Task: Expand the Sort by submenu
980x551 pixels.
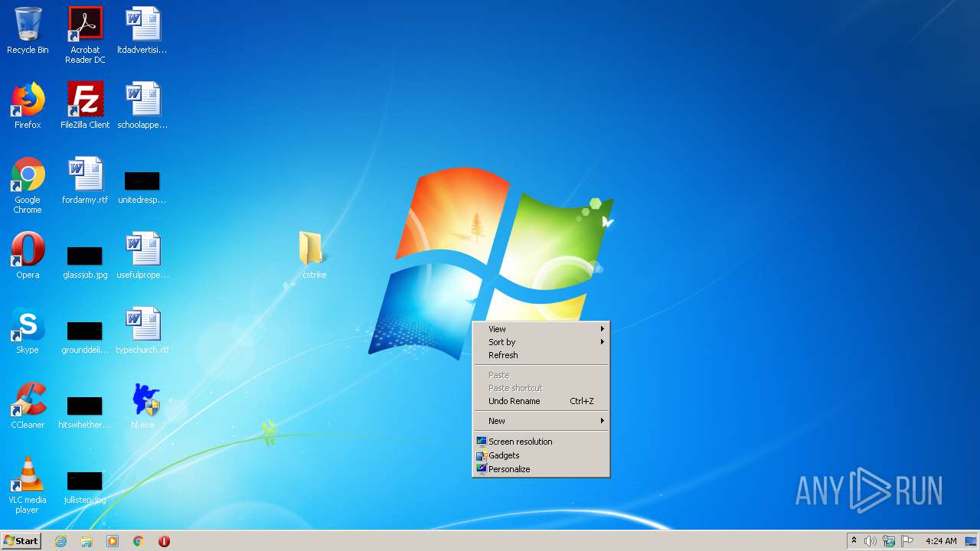Action: click(541, 342)
